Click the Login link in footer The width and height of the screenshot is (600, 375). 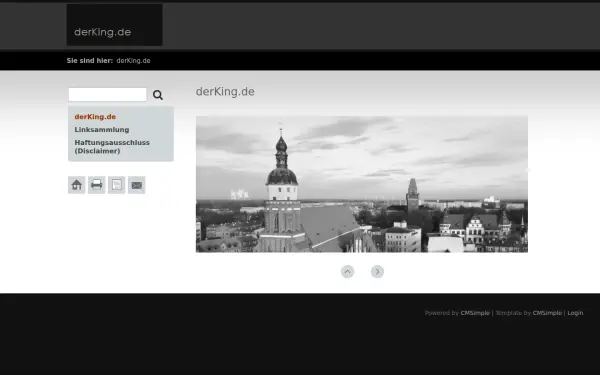point(575,313)
